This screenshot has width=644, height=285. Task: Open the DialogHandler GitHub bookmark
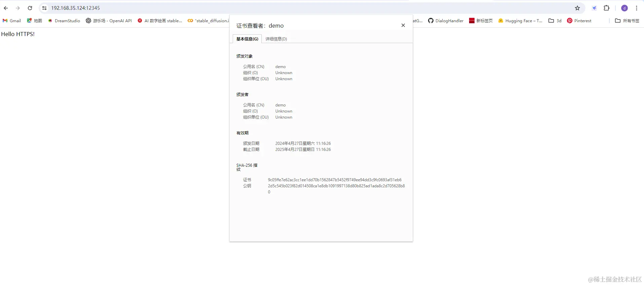tap(446, 21)
